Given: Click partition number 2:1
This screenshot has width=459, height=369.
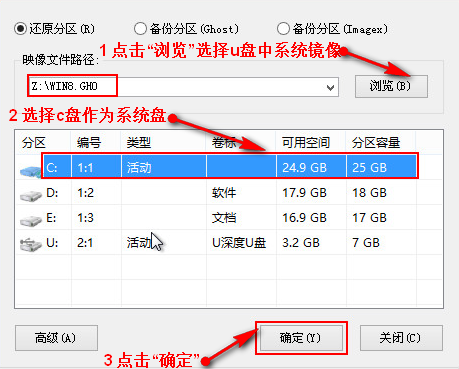Looking at the screenshot, I should point(85,243).
